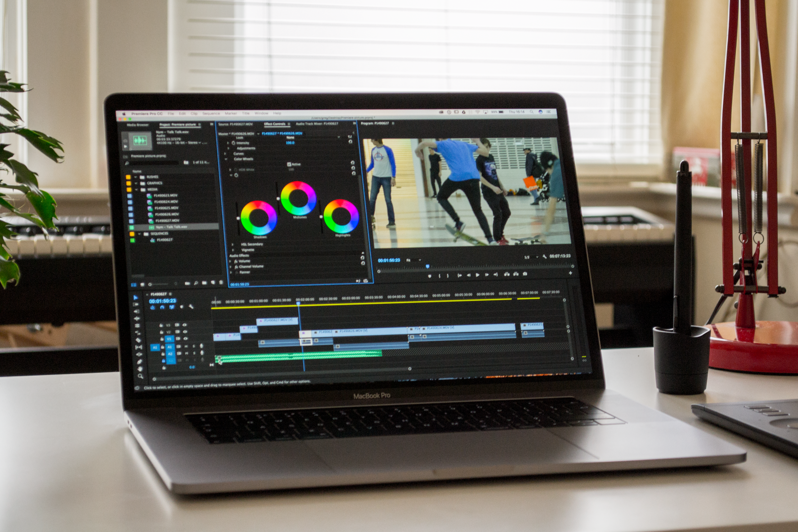Click the reset button beside Intensity

(350, 141)
